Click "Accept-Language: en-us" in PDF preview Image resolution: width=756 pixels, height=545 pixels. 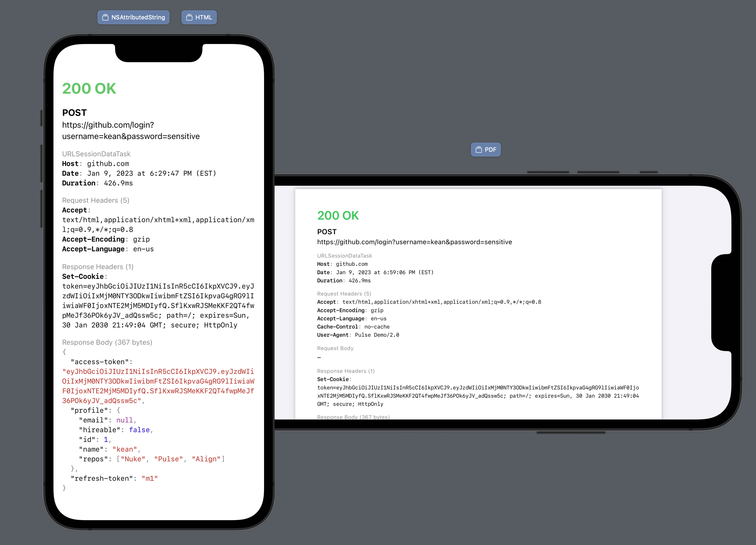[x=352, y=319]
